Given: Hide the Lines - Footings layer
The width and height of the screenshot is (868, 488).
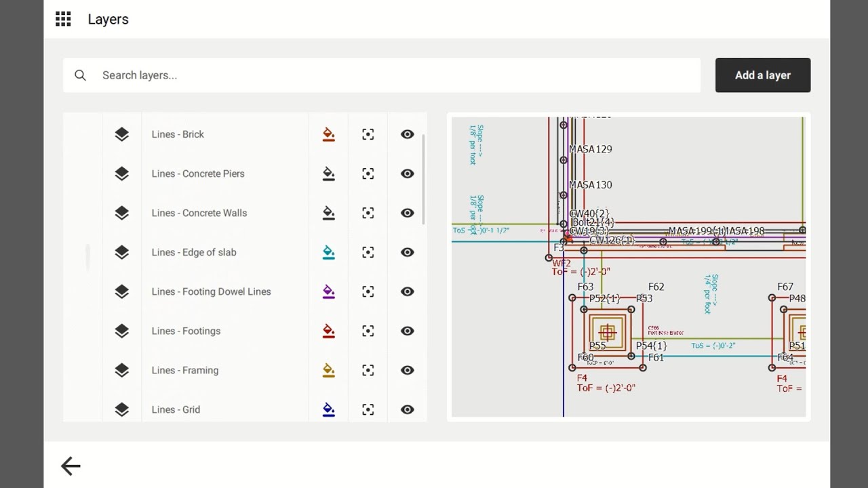Looking at the screenshot, I should point(408,331).
